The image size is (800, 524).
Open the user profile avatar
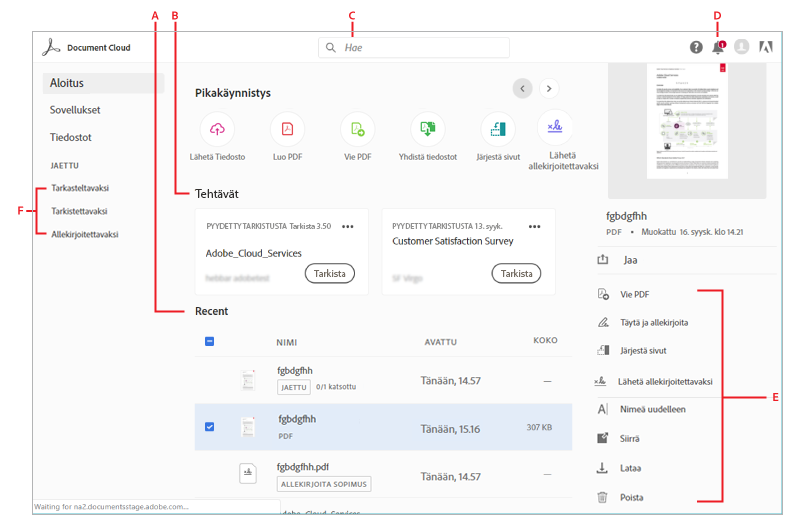tap(741, 47)
